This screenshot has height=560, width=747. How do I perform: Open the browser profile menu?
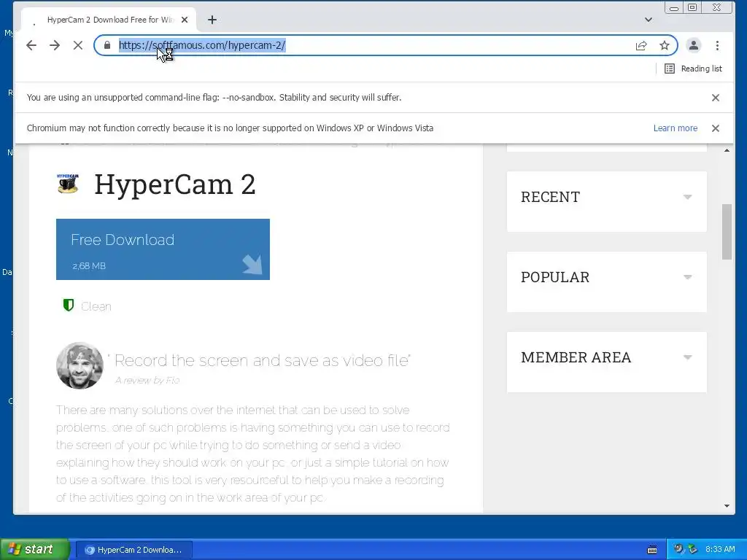coord(694,45)
